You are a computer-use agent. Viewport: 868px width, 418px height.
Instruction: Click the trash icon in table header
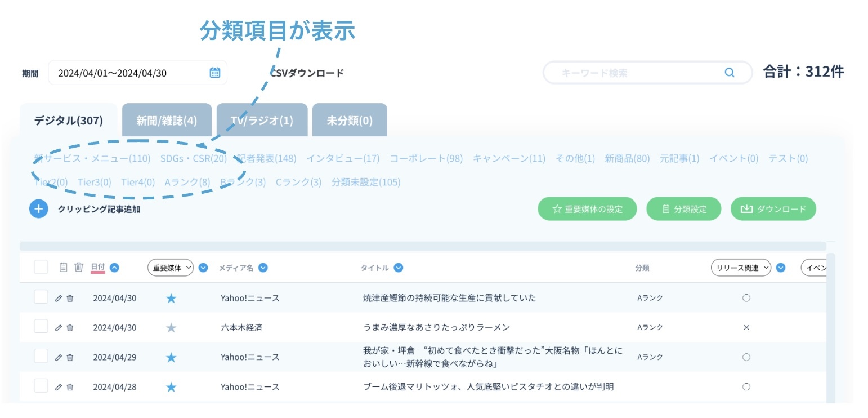tap(79, 268)
